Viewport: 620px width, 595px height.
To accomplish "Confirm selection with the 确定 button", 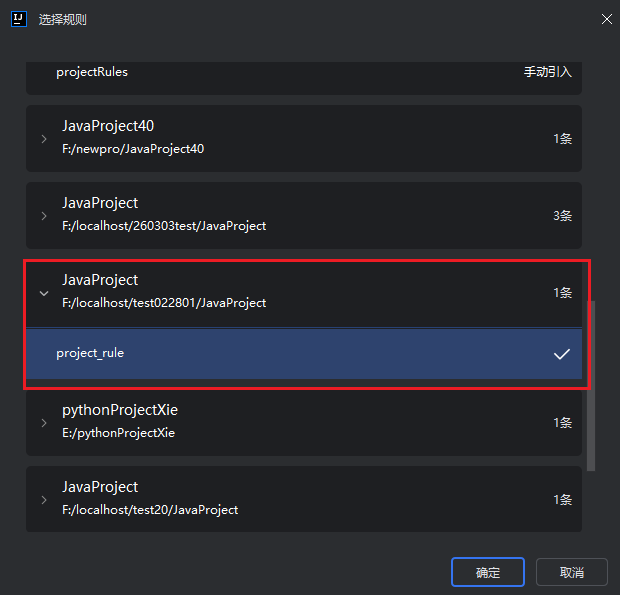I will 487,572.
